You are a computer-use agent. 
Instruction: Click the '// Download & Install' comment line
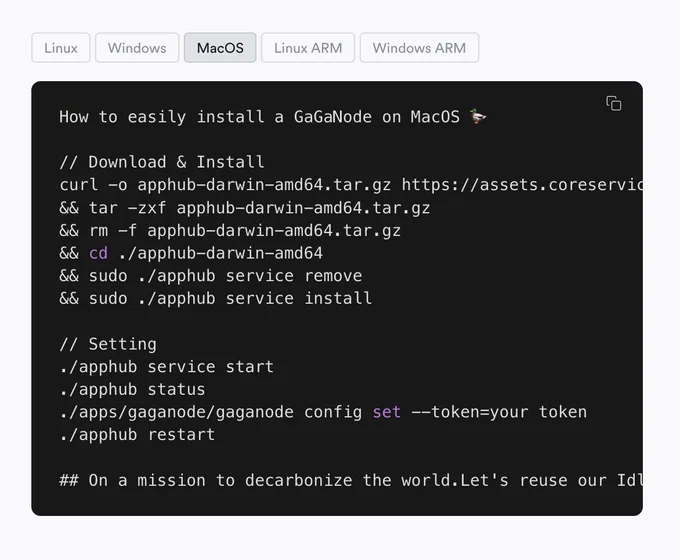[x=162, y=162]
